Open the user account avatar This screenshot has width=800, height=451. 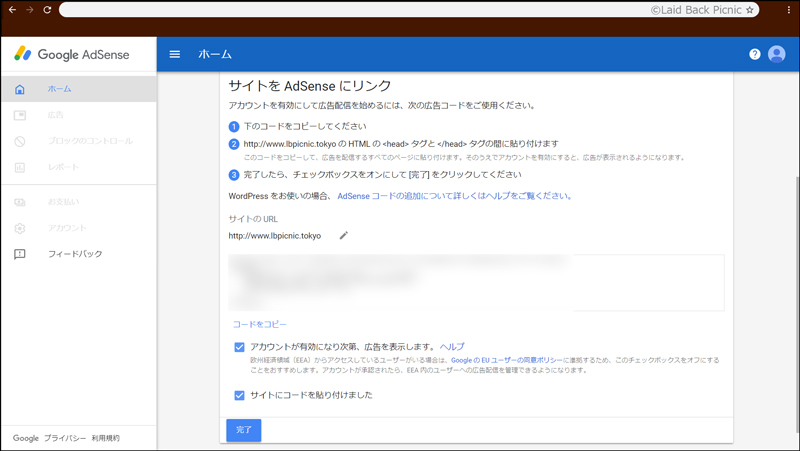coord(777,54)
